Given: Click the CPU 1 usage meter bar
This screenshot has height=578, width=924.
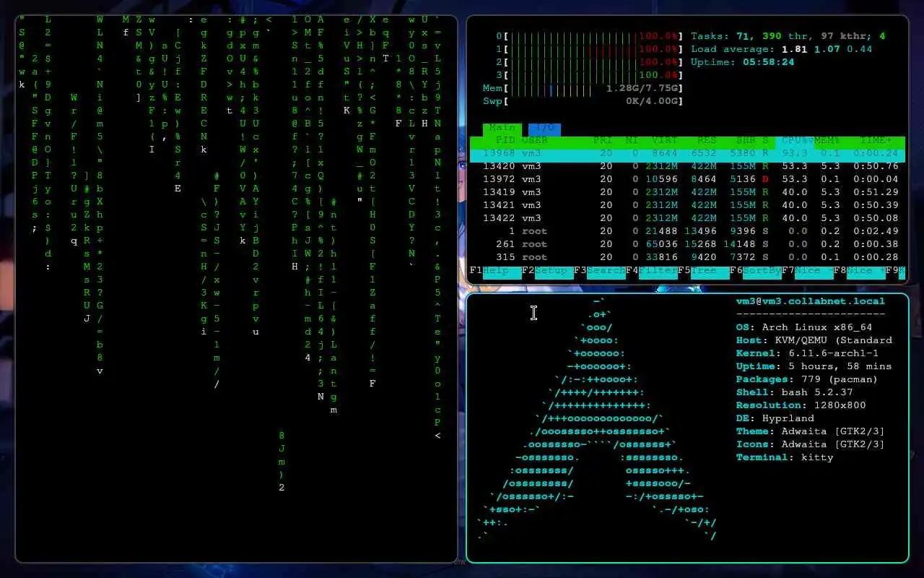Looking at the screenshot, I should (x=589, y=49).
